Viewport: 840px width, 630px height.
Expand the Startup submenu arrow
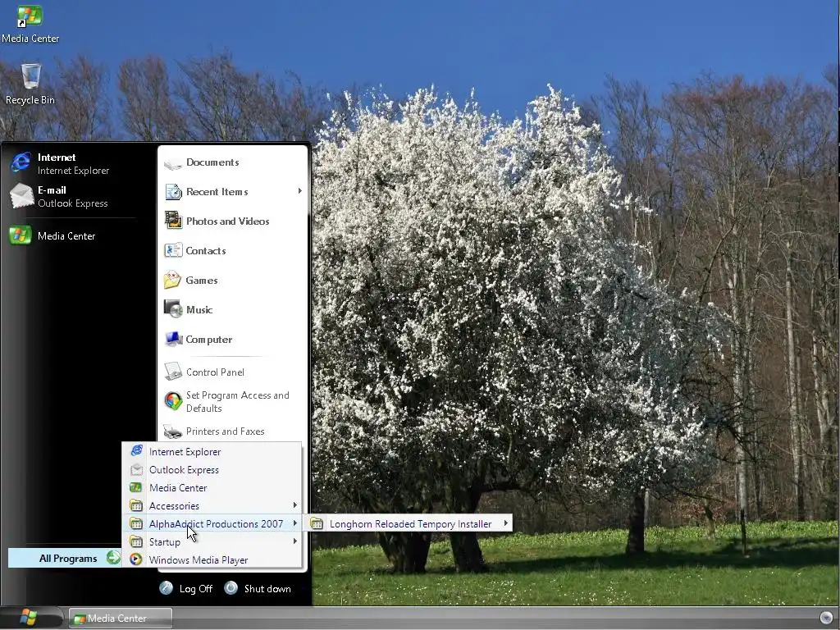(294, 541)
